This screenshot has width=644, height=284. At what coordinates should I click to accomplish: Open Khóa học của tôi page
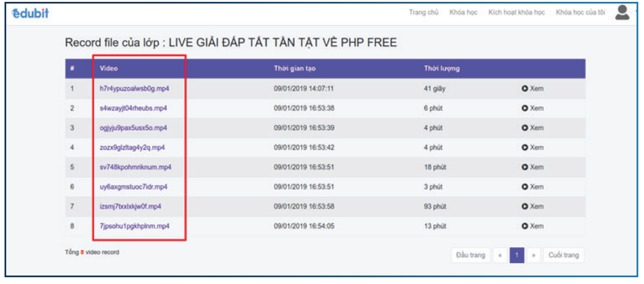point(581,12)
